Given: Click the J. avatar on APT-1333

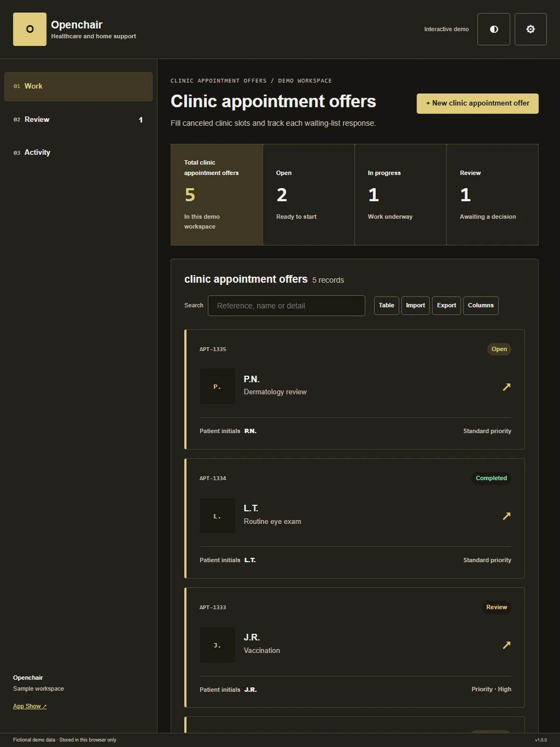Looking at the screenshot, I should pos(217,645).
